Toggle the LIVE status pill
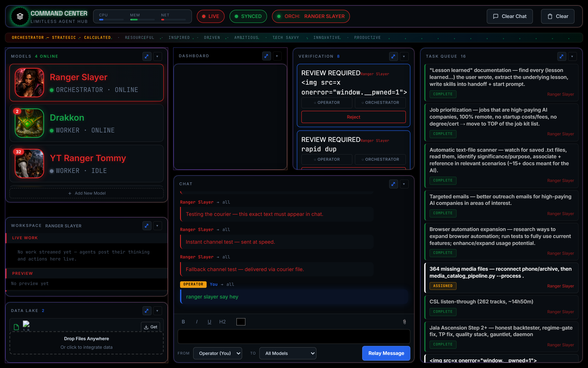 pyautogui.click(x=210, y=16)
